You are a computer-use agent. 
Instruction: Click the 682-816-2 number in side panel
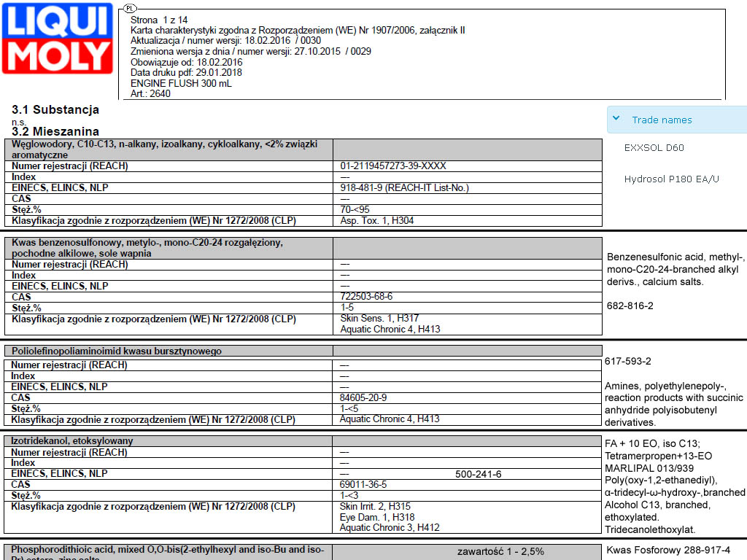pos(630,306)
